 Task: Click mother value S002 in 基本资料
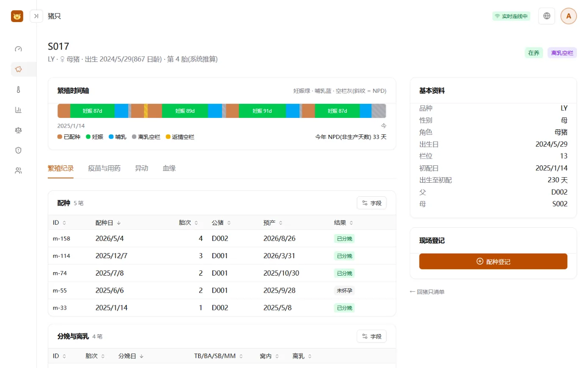point(560,204)
